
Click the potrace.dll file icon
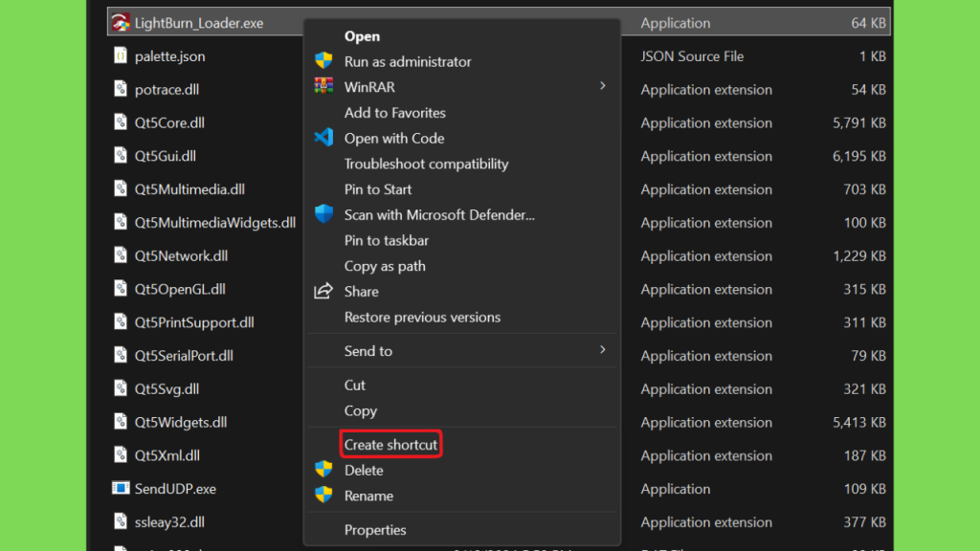click(121, 89)
